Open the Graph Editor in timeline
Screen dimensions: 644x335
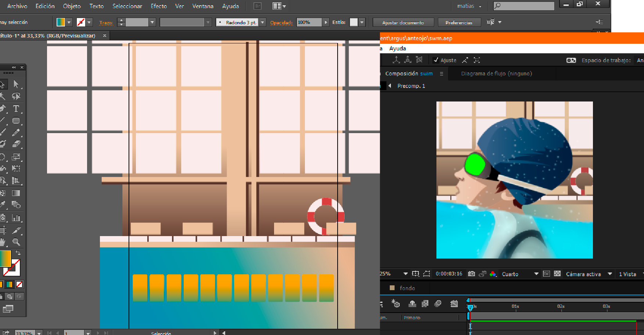[454, 303]
